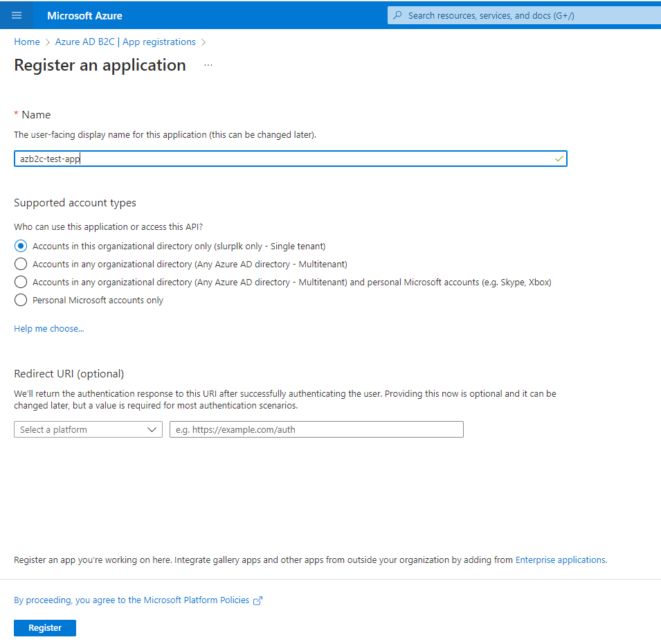Select Multitenant and personal Microsoft accounts option
661x644 pixels.
pos(21,282)
